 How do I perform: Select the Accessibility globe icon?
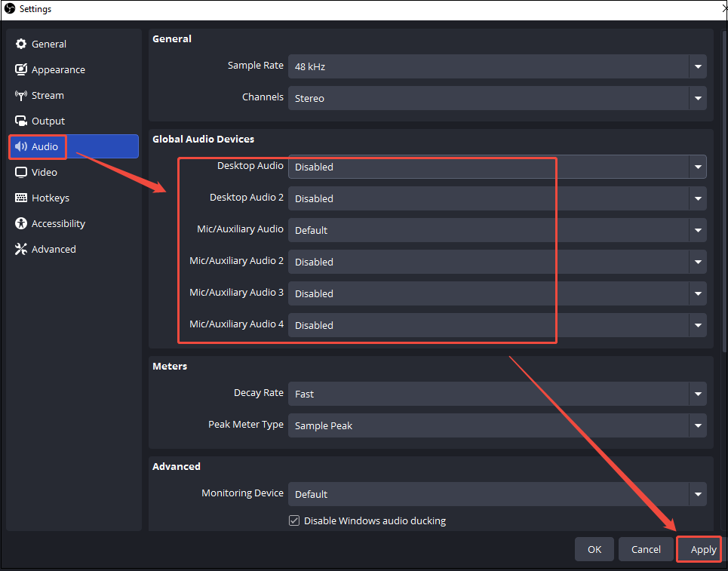[21, 223]
